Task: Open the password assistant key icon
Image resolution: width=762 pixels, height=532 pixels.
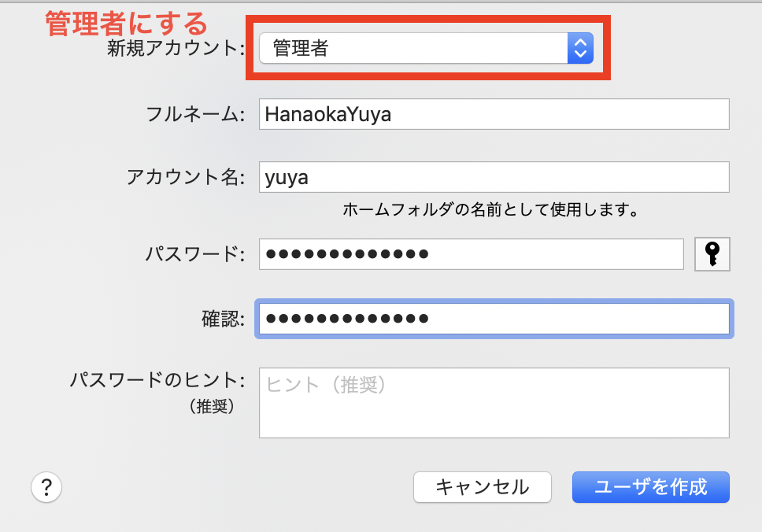Action: point(712,253)
